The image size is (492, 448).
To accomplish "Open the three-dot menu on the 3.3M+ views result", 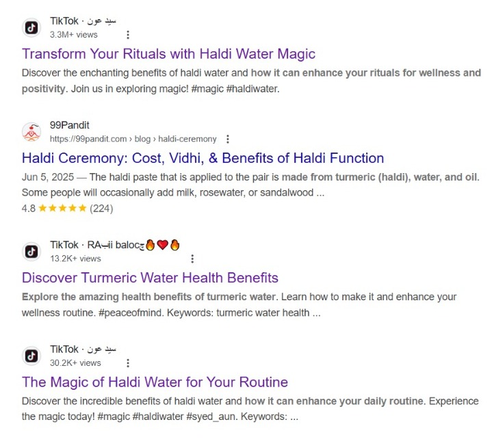I will pyautogui.click(x=128, y=35).
